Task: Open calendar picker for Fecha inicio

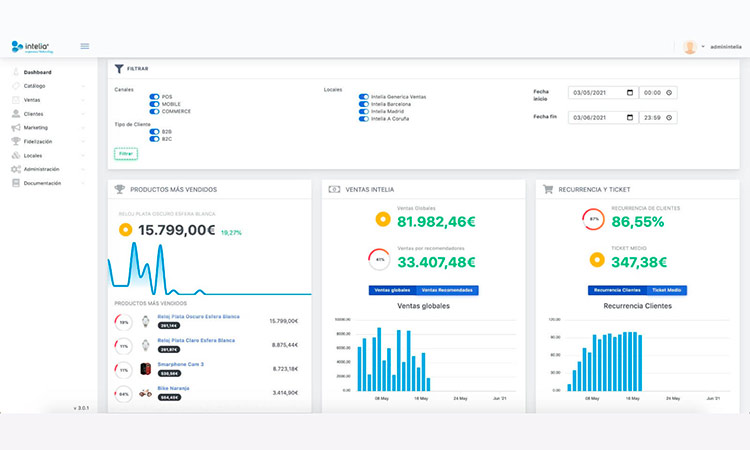Action: point(629,92)
